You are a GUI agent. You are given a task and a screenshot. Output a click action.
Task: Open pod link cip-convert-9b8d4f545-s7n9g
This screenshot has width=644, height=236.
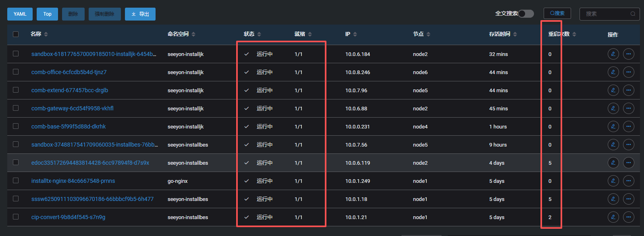click(69, 217)
